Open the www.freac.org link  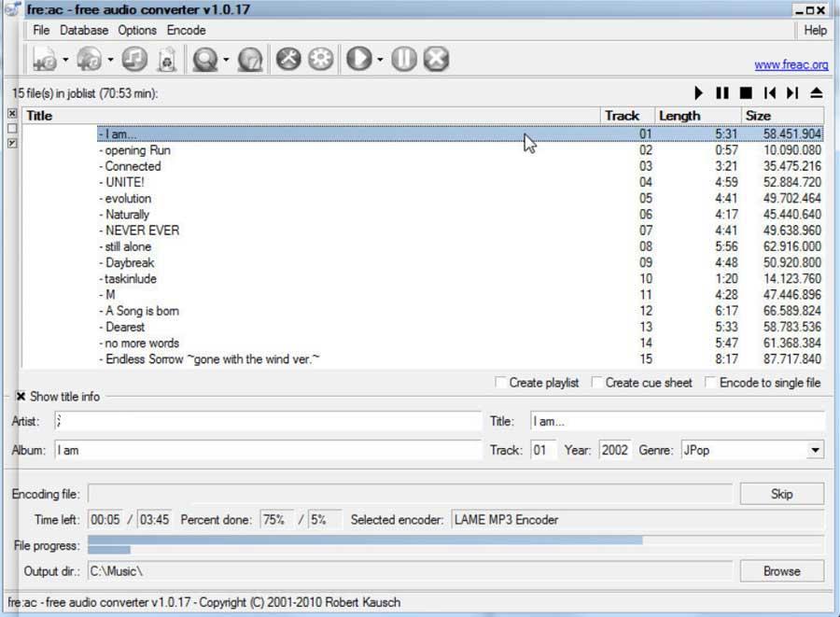[791, 64]
